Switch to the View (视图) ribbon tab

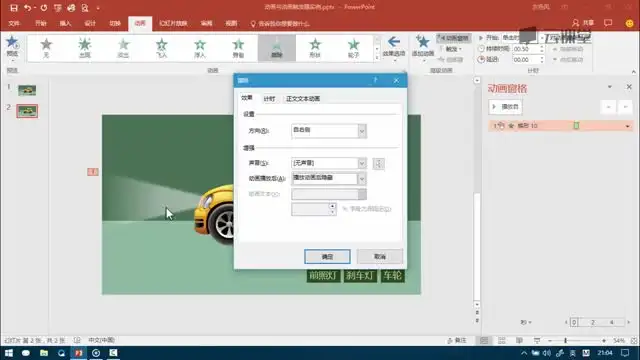point(231,23)
